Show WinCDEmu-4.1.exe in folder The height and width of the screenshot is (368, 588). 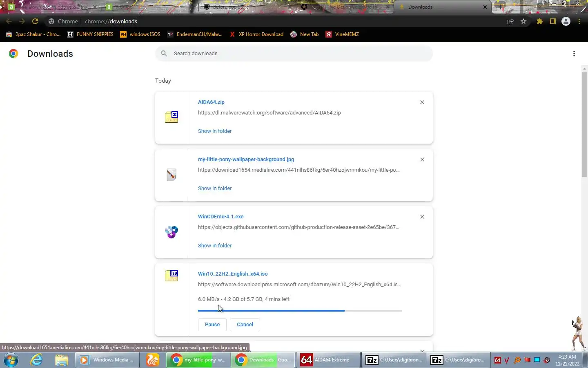pyautogui.click(x=215, y=246)
